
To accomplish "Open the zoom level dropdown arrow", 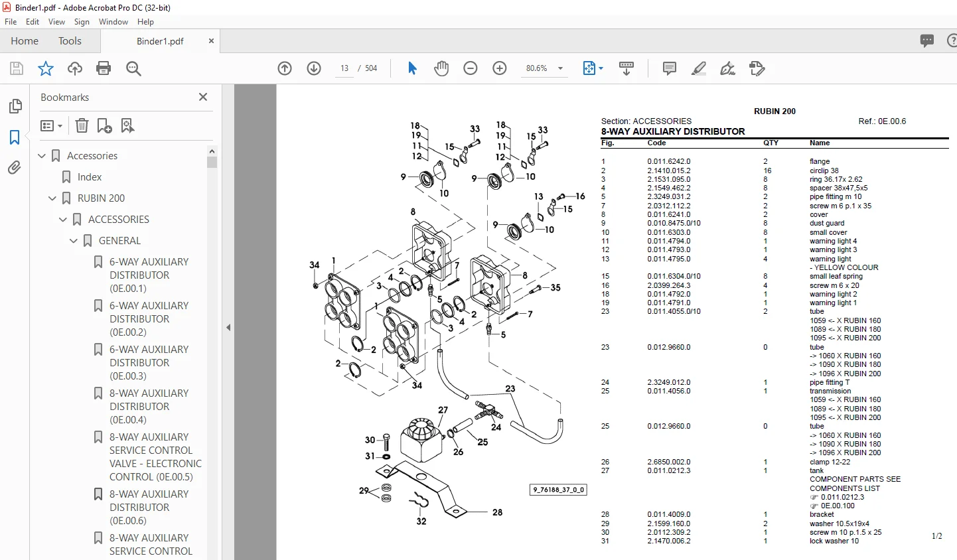I will pos(560,68).
